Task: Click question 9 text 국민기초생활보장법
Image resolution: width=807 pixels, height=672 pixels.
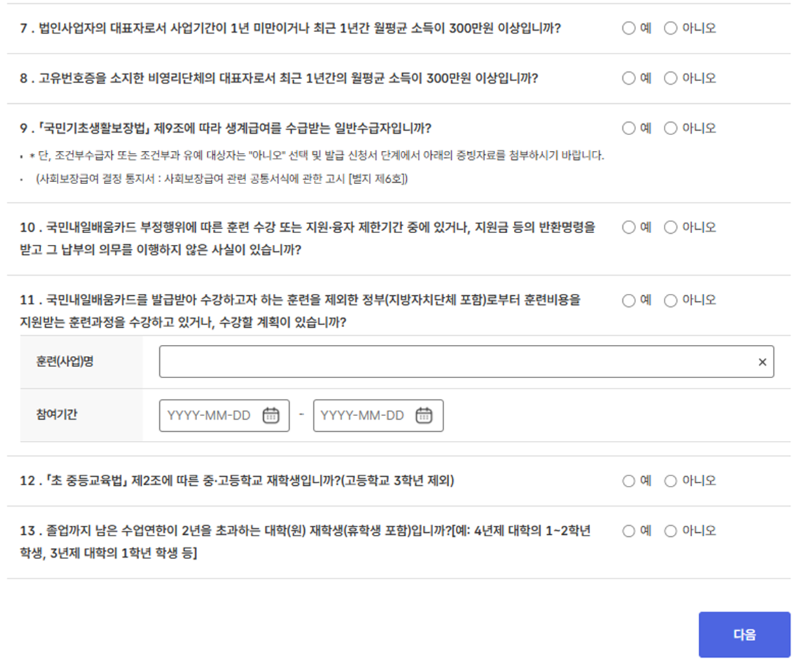Action: pyautogui.click(x=225, y=128)
